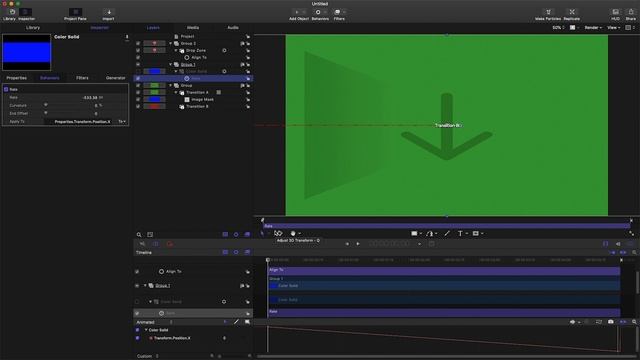The image size is (640, 360).
Task: Toggle the Transition B layer checkbox
Action: point(138,107)
